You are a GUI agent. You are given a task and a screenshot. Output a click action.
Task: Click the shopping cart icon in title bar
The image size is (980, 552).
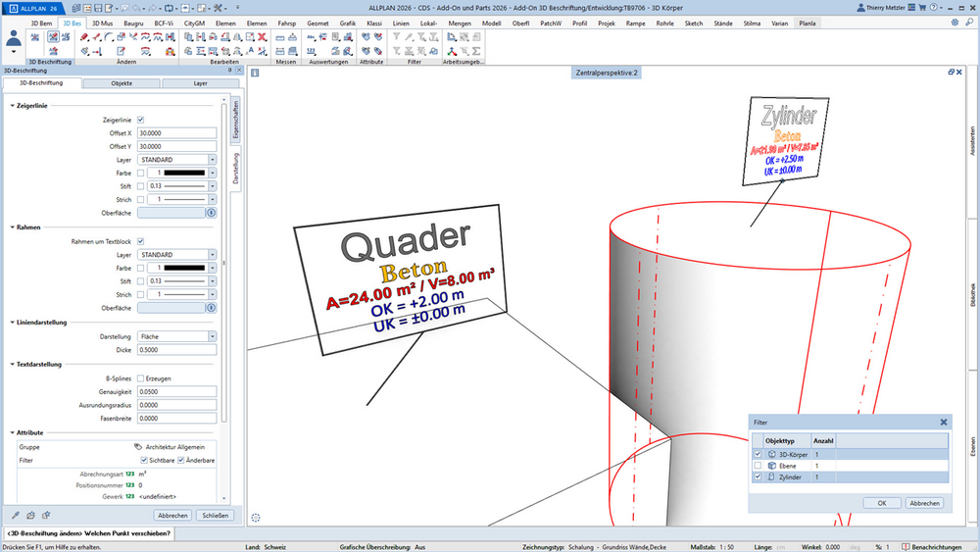(x=922, y=8)
